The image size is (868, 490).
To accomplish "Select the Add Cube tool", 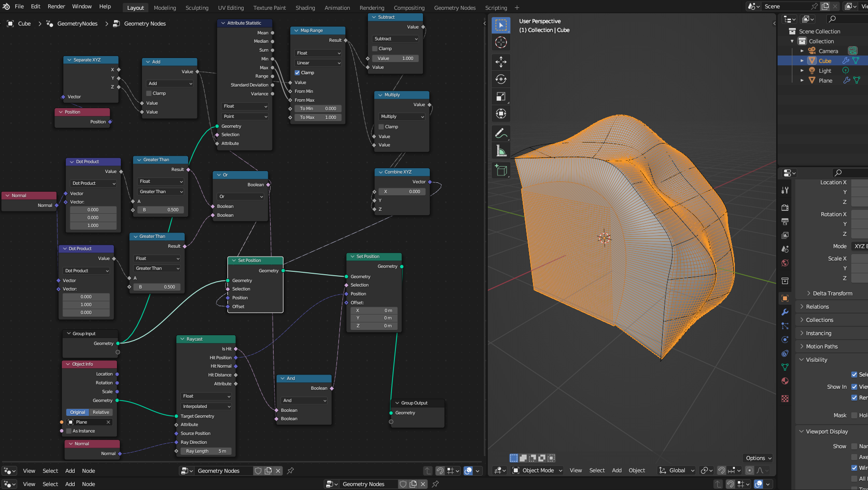I will coord(501,170).
